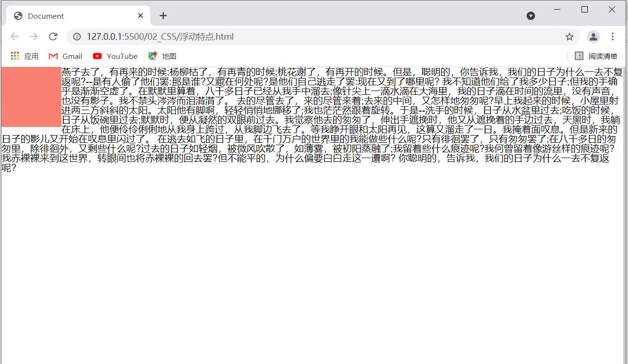This screenshot has width=628, height=364.
Task: Open a new tab with the plus button
Action: (x=163, y=16)
